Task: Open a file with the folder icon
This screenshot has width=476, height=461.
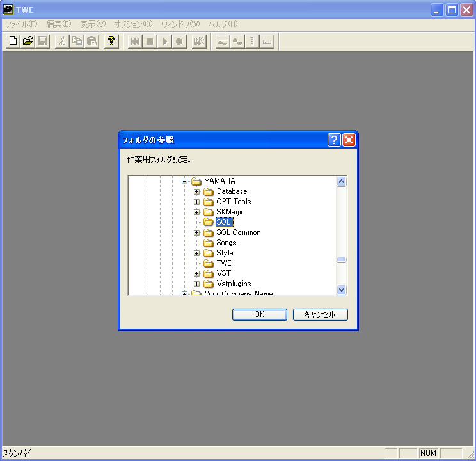Action: tap(28, 41)
